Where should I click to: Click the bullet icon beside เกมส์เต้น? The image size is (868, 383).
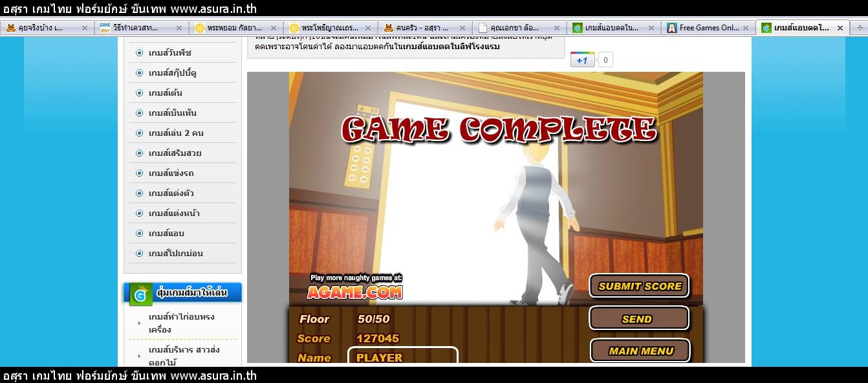tap(139, 93)
